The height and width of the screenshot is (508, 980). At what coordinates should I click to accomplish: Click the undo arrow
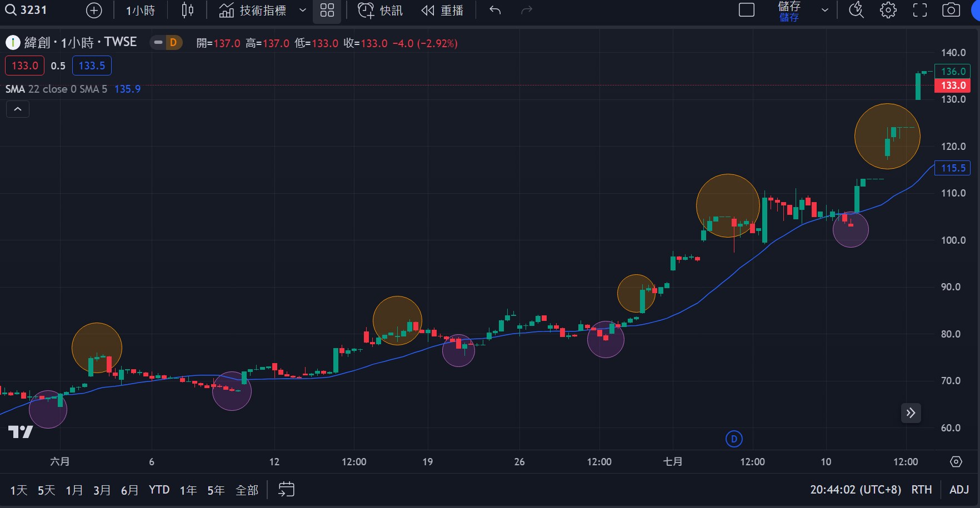(x=495, y=11)
